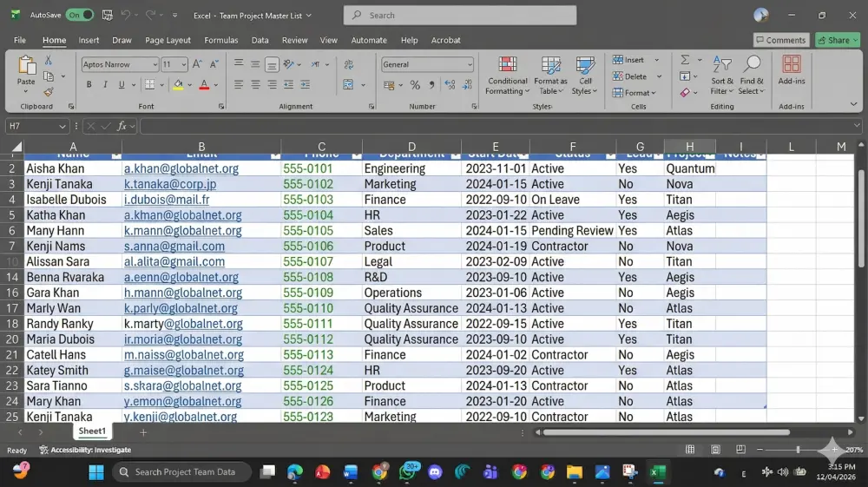Click the Paste clipboard icon
The height and width of the screenshot is (487, 868).
[26, 66]
